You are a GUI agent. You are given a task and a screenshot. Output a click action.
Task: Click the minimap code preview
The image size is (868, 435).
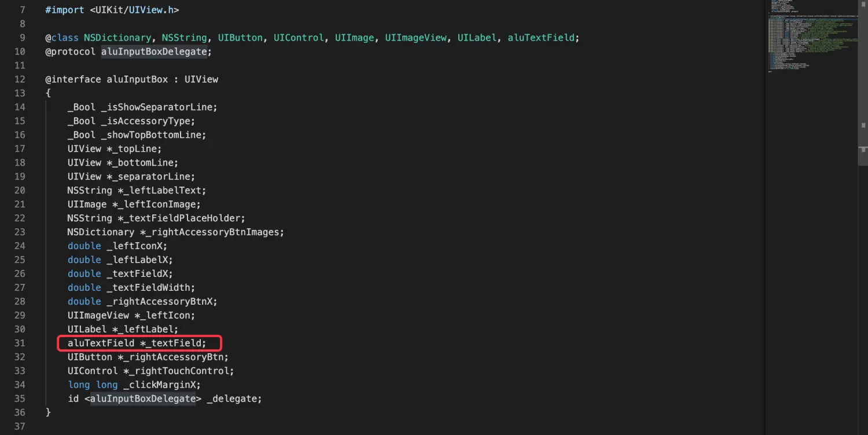coord(810,41)
